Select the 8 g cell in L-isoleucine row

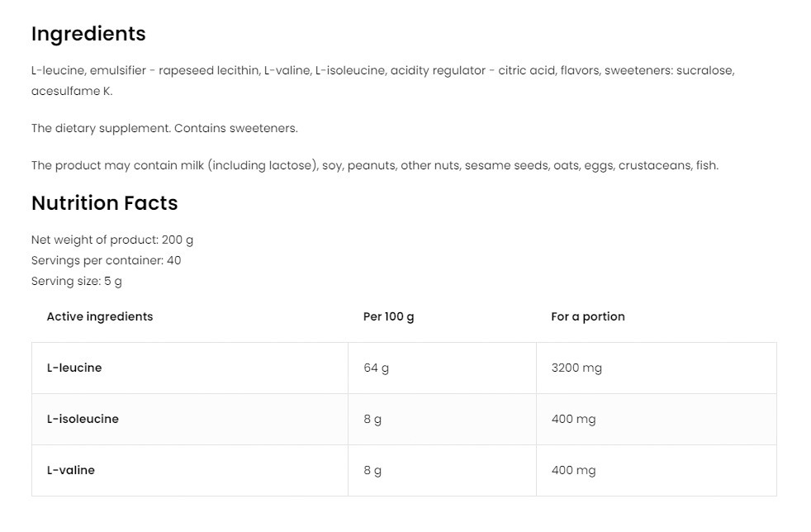pos(372,419)
